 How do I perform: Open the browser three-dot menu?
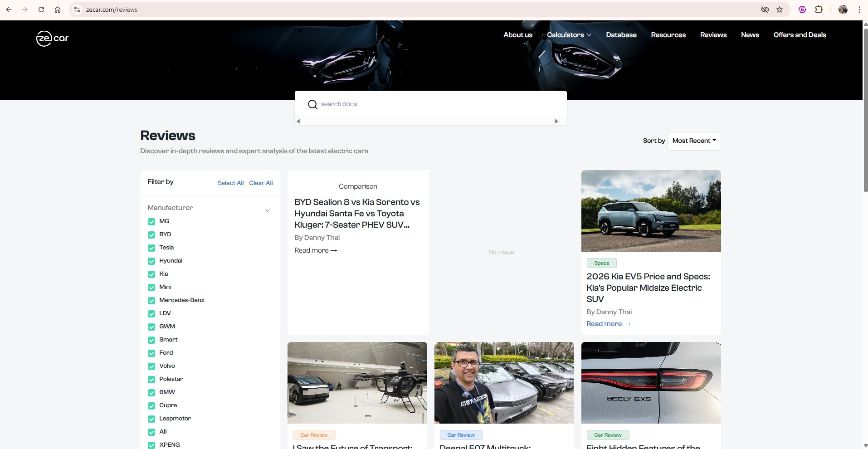859,10
